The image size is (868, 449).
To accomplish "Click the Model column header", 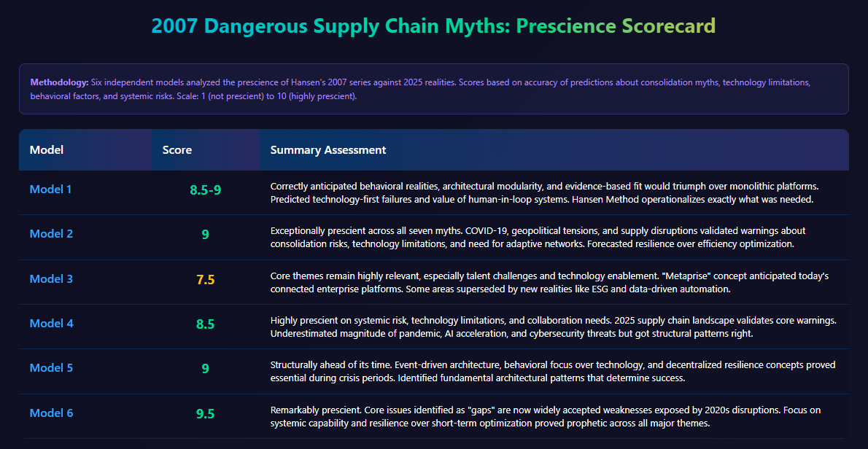I will [47, 150].
